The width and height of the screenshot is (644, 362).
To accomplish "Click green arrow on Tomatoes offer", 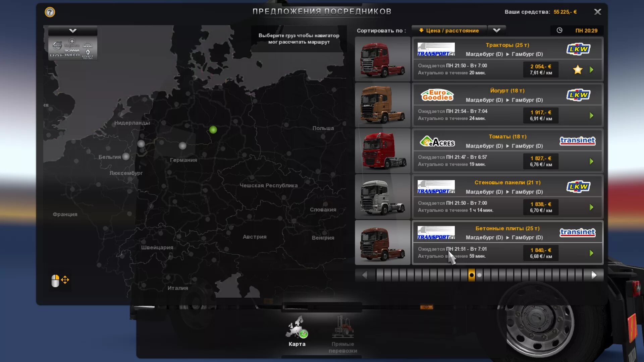I will coord(591,162).
